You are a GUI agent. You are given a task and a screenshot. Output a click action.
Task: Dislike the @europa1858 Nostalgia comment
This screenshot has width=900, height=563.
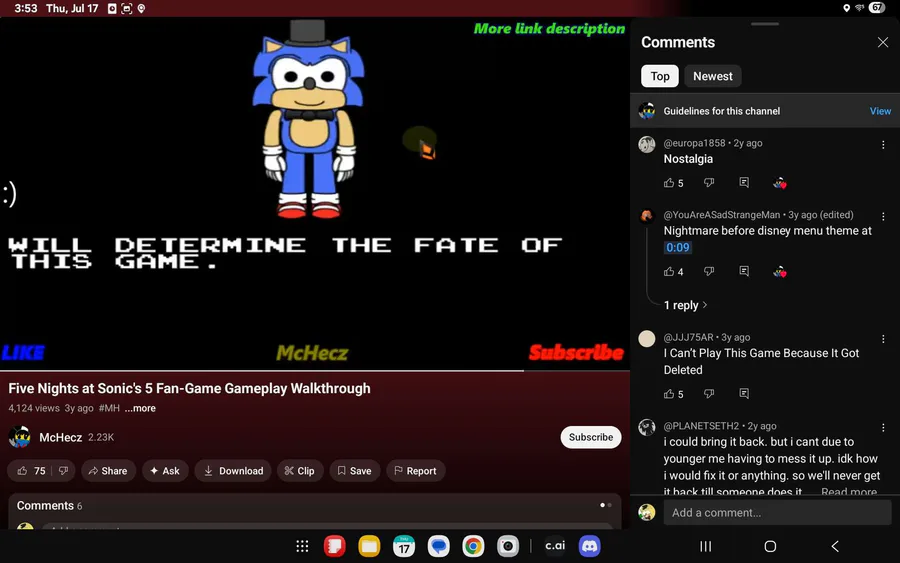pyautogui.click(x=709, y=183)
